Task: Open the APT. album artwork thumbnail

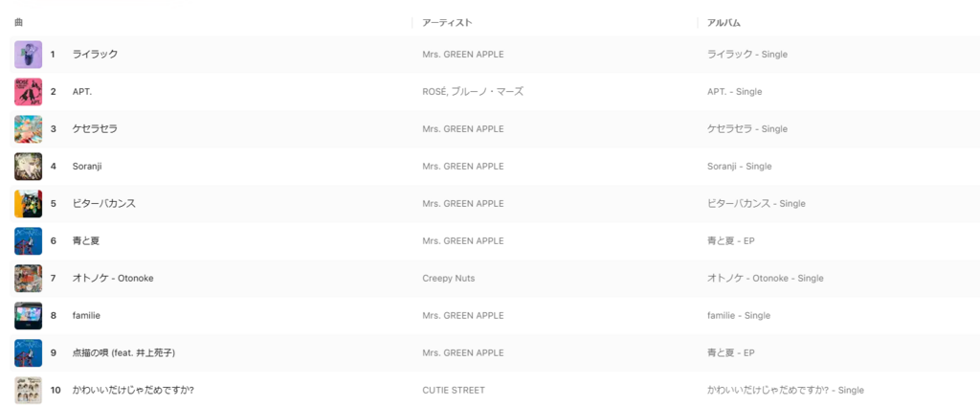Action: [28, 92]
